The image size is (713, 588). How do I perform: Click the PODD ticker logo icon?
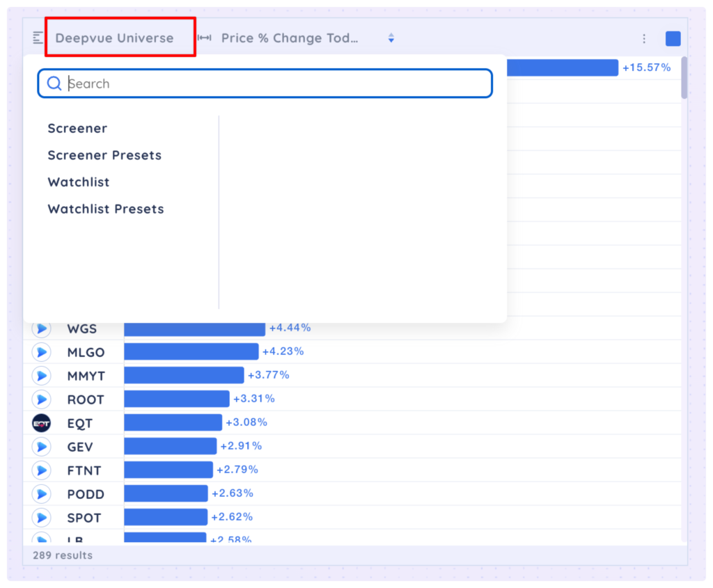pos(41,494)
